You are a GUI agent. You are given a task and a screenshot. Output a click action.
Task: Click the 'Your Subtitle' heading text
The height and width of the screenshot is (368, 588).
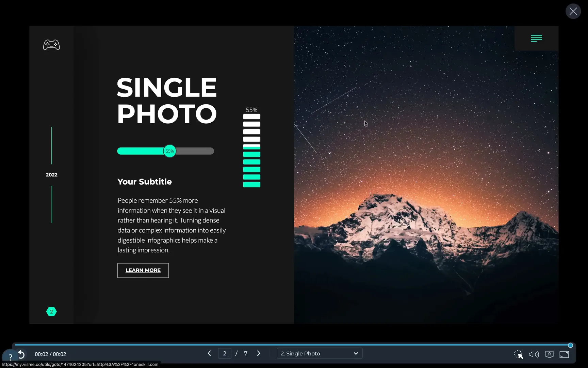pyautogui.click(x=145, y=182)
